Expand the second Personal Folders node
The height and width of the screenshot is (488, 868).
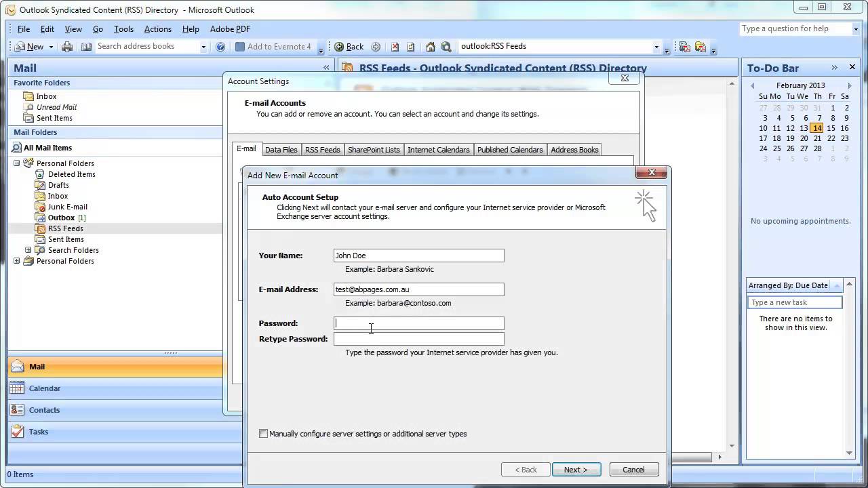coord(17,261)
